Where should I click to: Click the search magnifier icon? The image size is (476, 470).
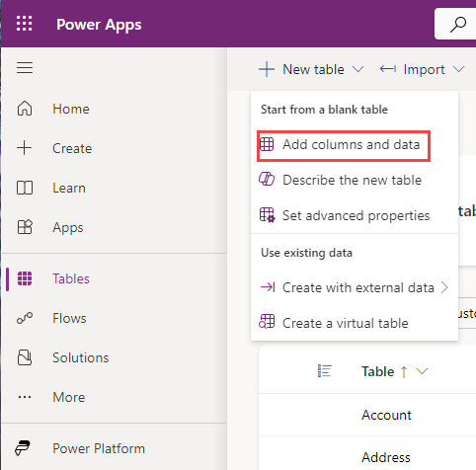pyautogui.click(x=458, y=25)
